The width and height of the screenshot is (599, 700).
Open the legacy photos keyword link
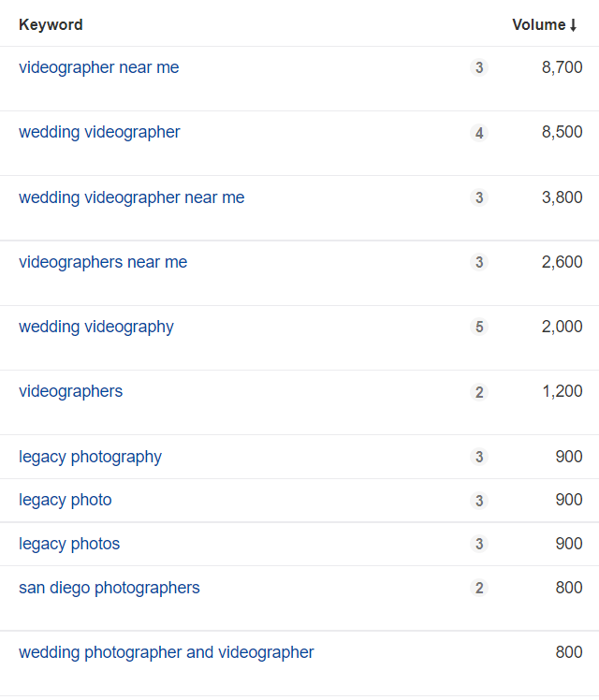tap(69, 544)
